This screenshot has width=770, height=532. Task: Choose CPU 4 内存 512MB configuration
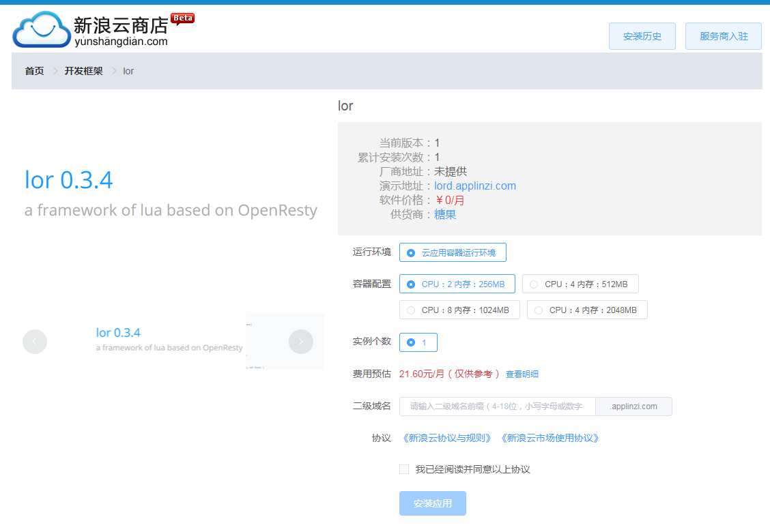coord(580,284)
